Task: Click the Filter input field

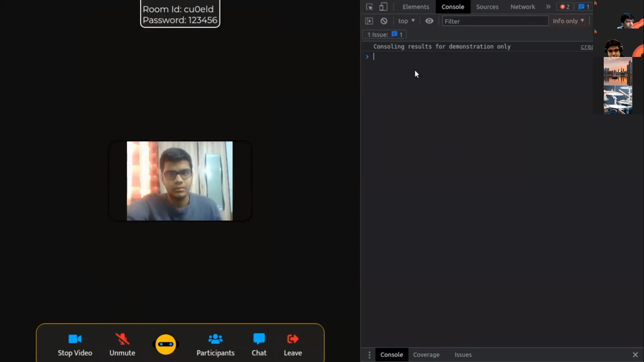Action: (495, 21)
